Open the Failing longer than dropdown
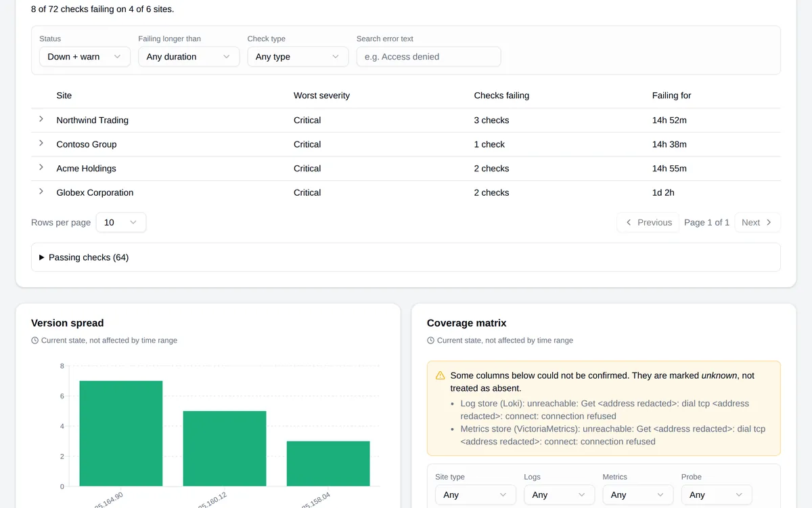The image size is (812, 508). [x=189, y=57]
